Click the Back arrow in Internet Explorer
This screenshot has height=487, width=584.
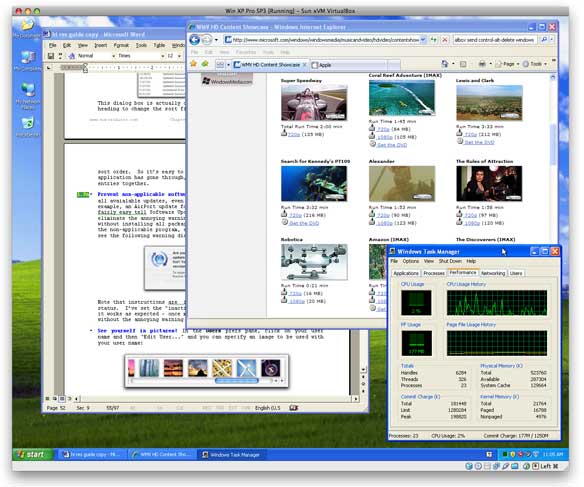point(195,39)
